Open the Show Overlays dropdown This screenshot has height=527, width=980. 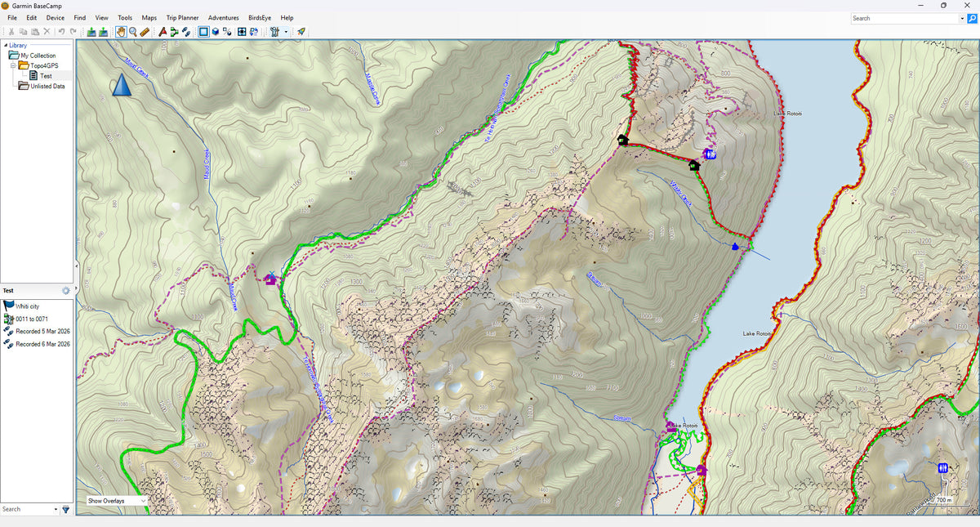click(118, 500)
